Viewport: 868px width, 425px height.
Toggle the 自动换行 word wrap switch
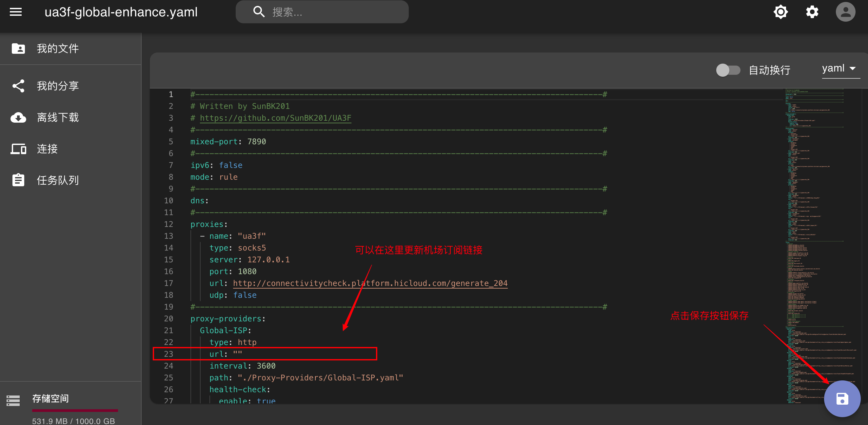pos(728,70)
